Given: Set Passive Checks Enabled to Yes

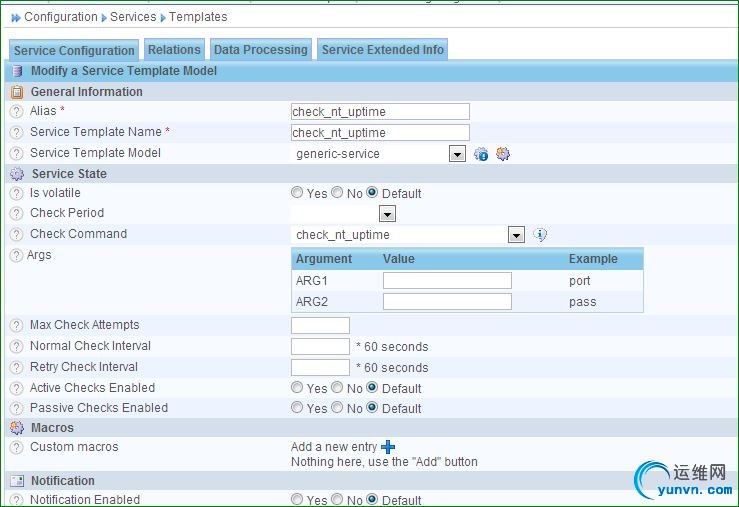Looking at the screenshot, I should point(297,407).
